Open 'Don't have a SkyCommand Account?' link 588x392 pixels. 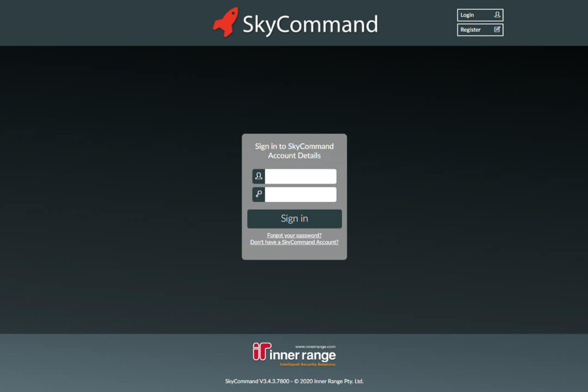pos(294,242)
